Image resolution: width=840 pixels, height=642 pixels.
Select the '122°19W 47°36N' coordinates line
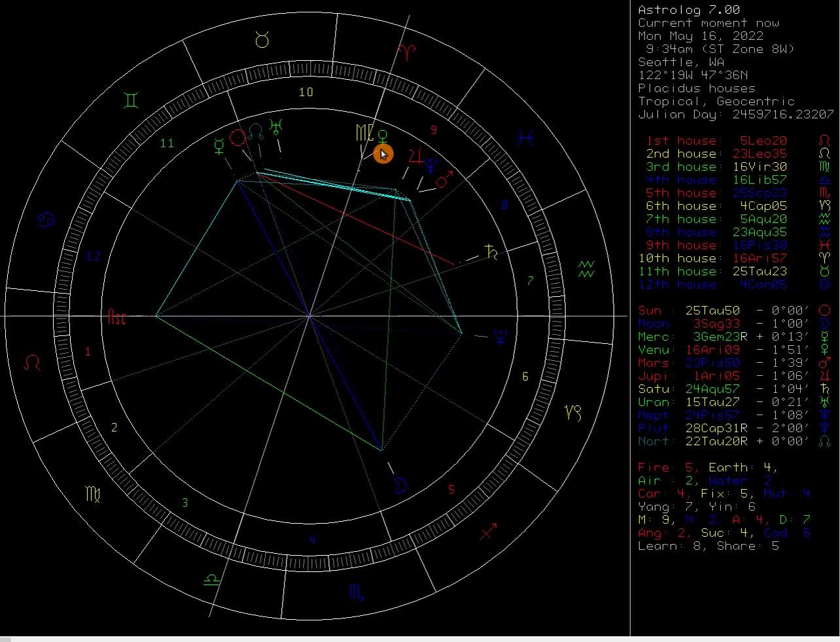point(693,75)
